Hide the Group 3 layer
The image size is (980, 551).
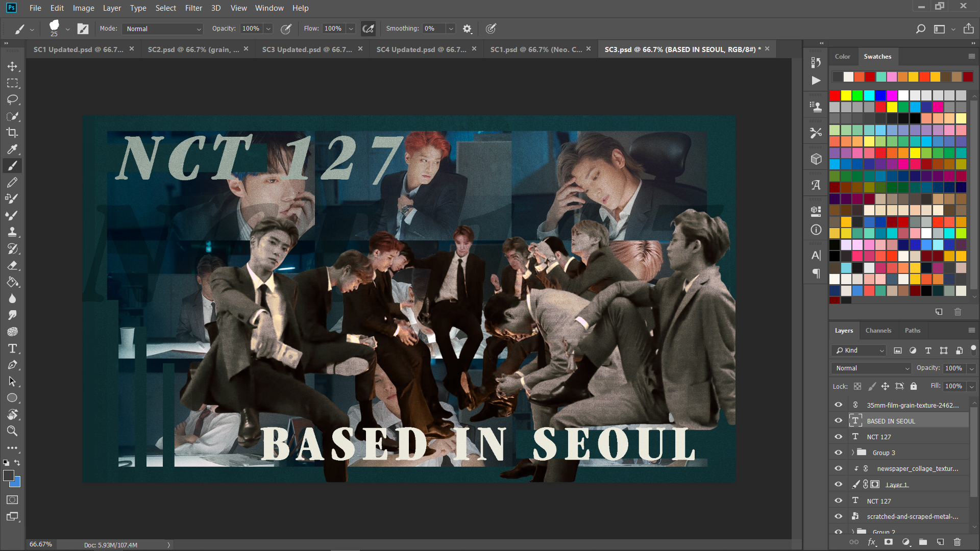tap(838, 453)
